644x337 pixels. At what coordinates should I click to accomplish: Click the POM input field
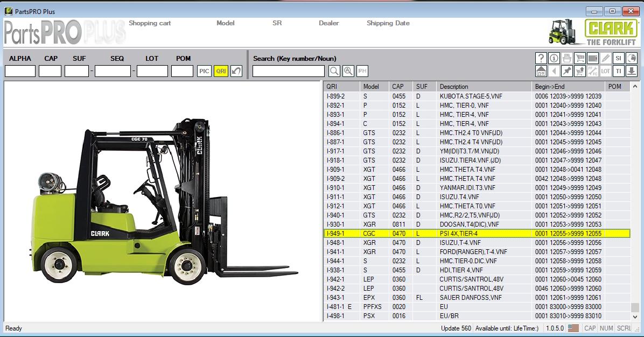[x=183, y=71]
